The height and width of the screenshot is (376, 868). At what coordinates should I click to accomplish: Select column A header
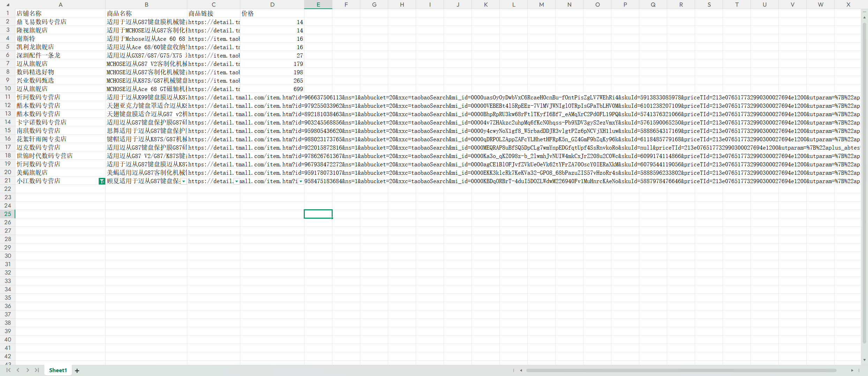point(60,5)
